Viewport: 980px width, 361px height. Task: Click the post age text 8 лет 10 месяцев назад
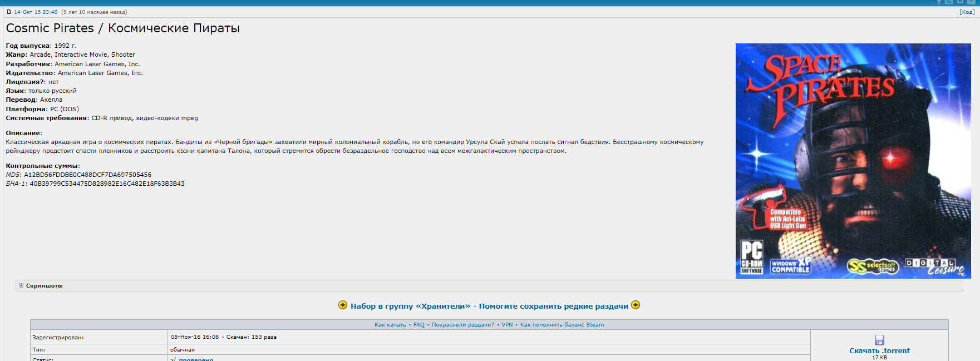tap(94, 12)
